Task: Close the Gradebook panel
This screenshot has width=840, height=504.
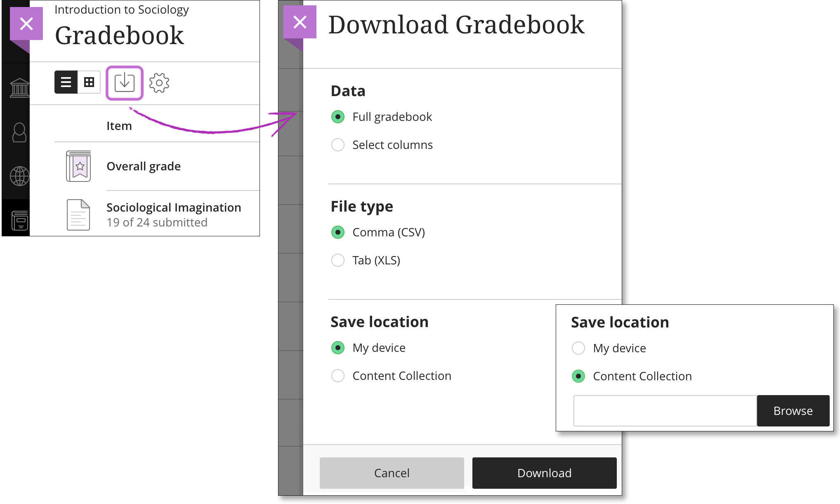Action: [26, 24]
